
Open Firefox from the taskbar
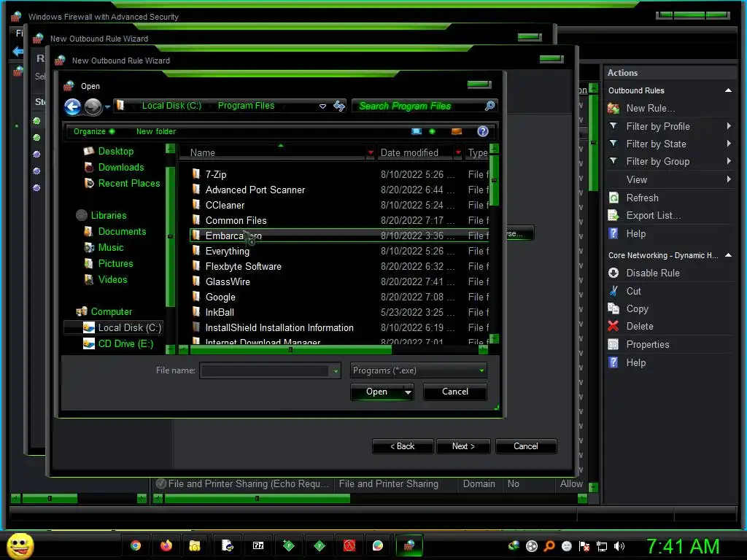pos(166,545)
